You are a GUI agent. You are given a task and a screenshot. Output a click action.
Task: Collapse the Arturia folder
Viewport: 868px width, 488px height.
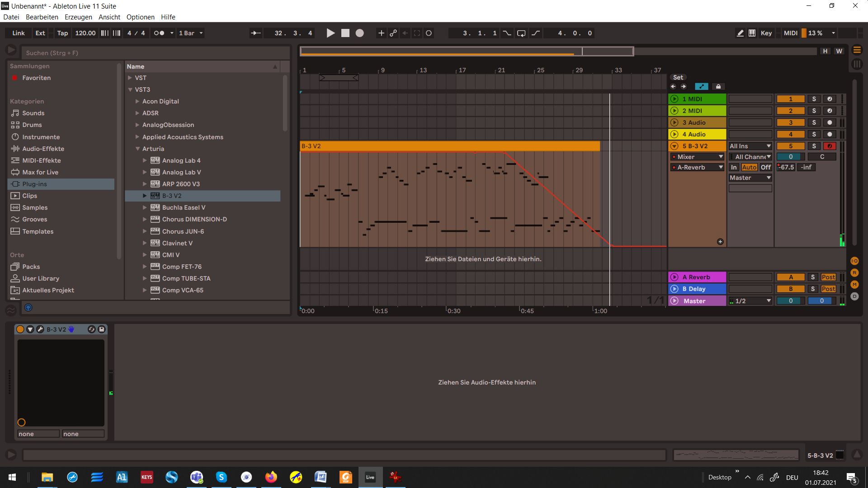click(x=137, y=149)
